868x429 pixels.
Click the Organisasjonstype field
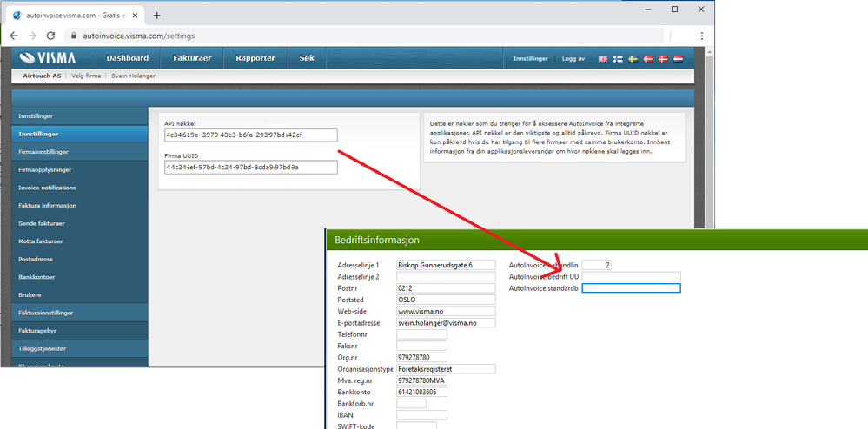446,369
